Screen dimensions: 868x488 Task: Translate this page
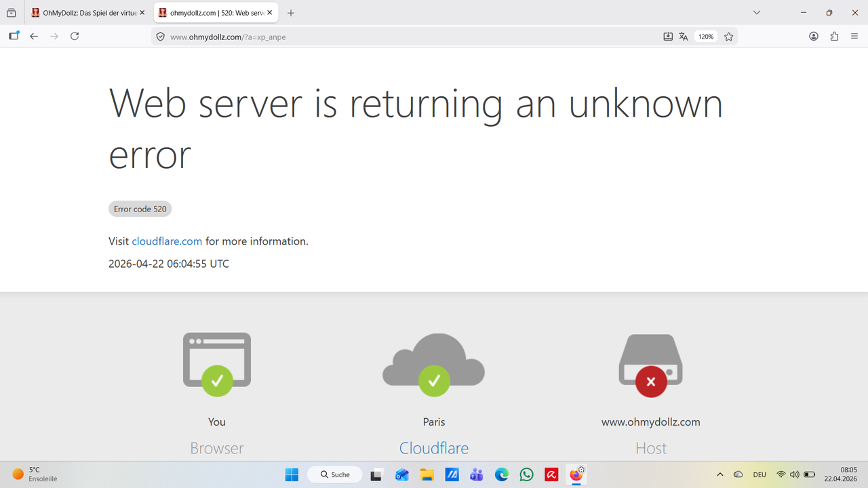tap(684, 37)
